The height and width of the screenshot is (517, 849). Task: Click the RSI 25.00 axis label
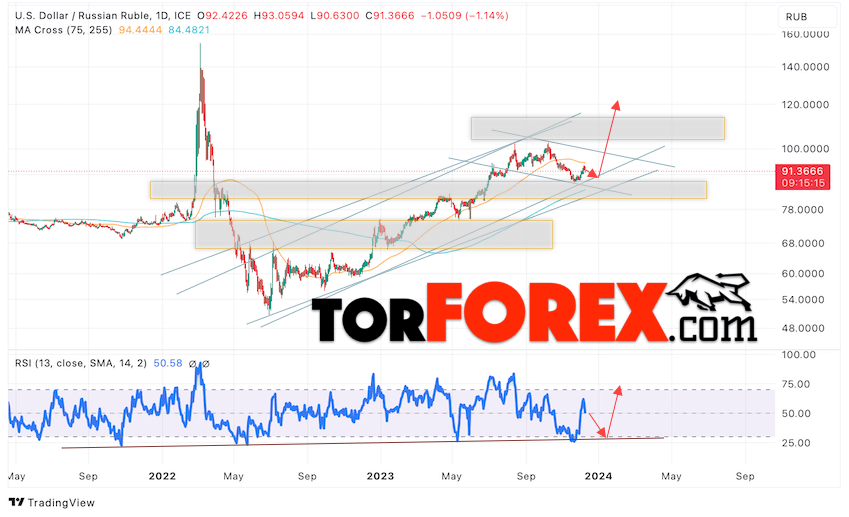tap(795, 443)
